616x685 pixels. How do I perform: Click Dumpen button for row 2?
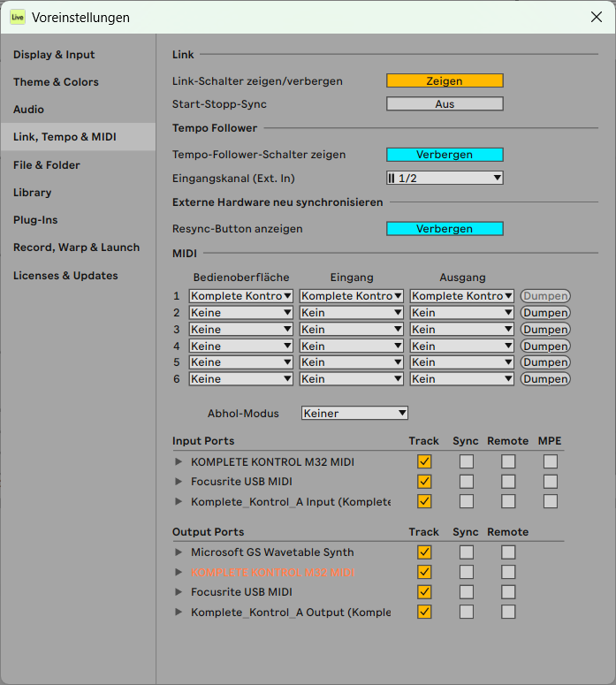click(545, 313)
